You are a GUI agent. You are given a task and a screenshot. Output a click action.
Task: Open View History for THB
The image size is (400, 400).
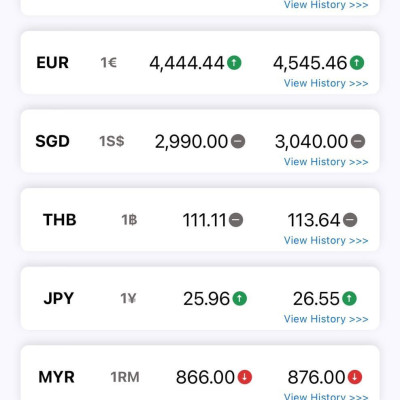[326, 240]
